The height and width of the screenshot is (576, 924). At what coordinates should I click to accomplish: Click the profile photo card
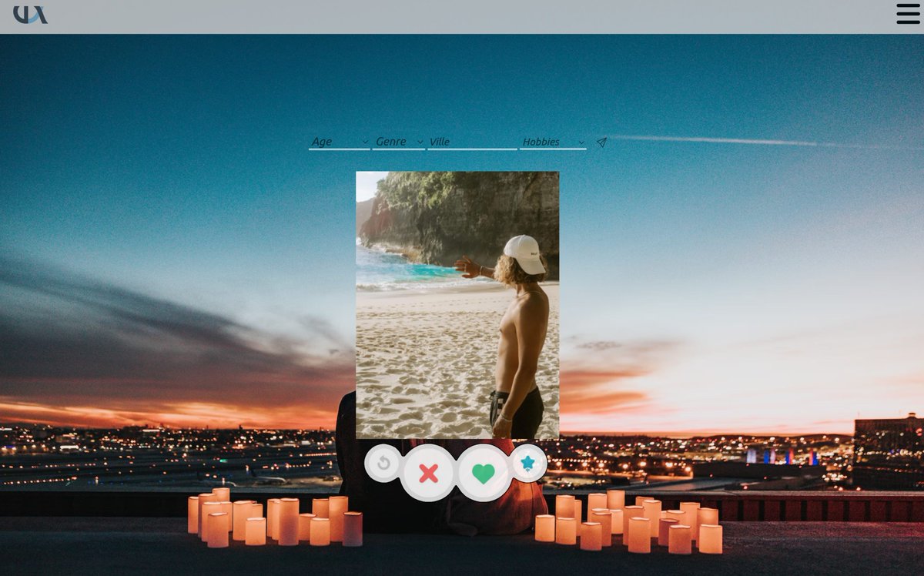pyautogui.click(x=457, y=305)
